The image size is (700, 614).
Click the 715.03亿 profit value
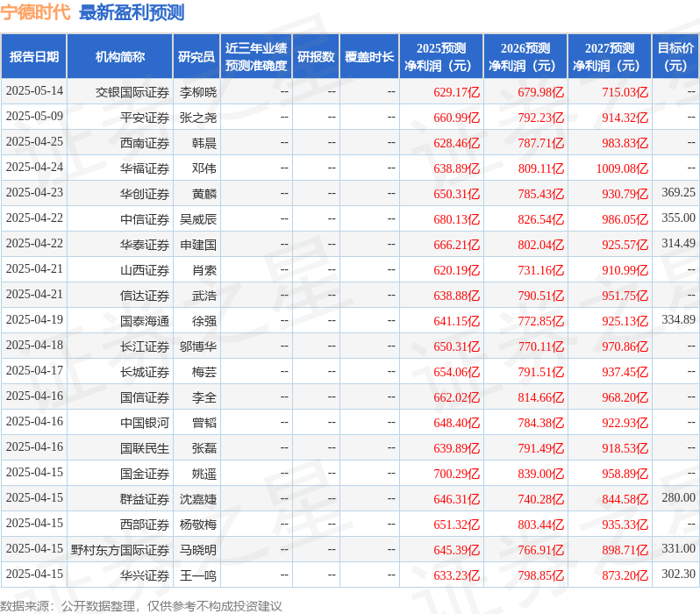pos(625,92)
